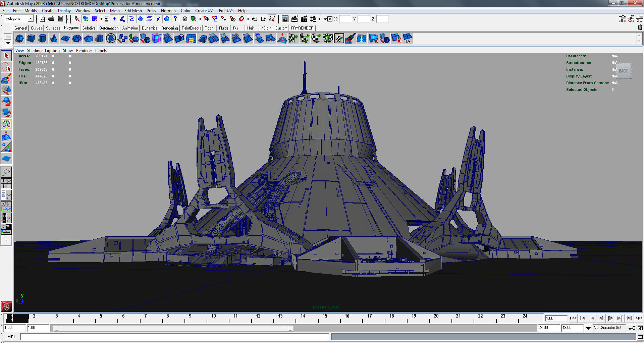This screenshot has height=343, width=644.
Task: Open Render View window icon
Action: click(285, 19)
